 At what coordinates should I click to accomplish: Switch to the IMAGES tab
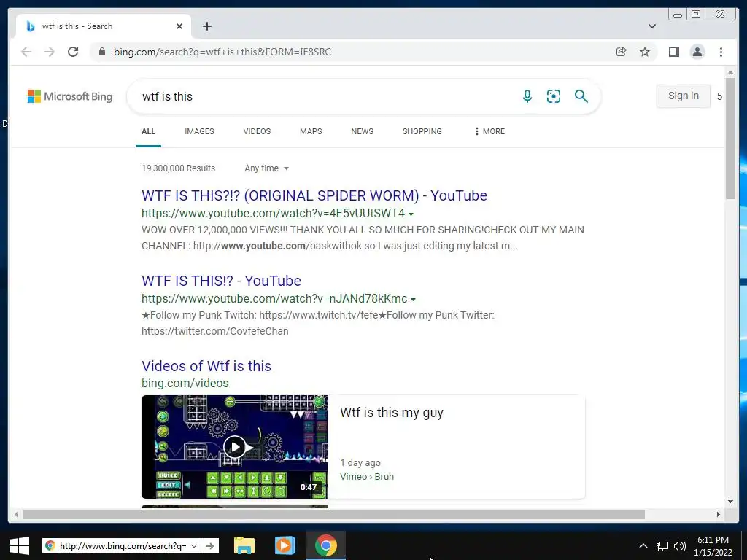coord(200,131)
